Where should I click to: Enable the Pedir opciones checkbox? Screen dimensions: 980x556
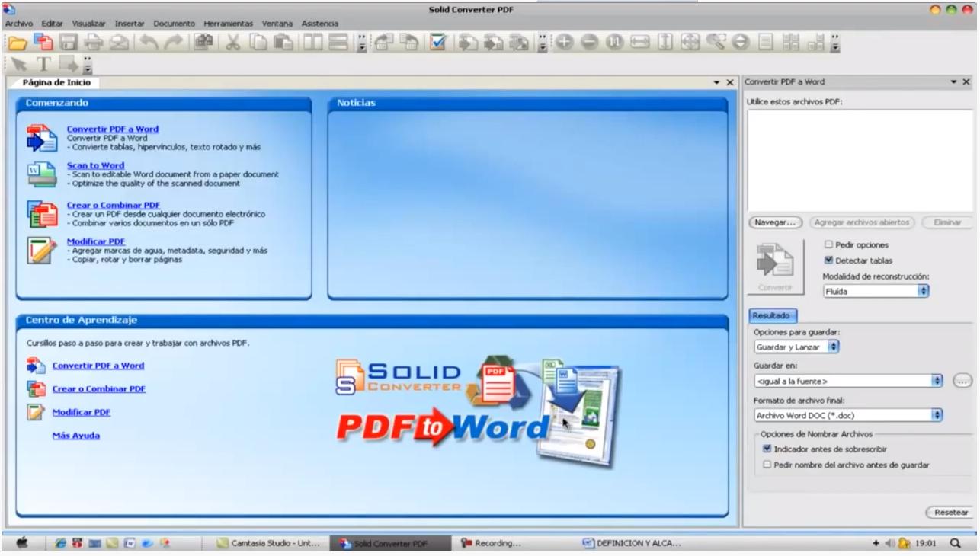pyautogui.click(x=828, y=244)
